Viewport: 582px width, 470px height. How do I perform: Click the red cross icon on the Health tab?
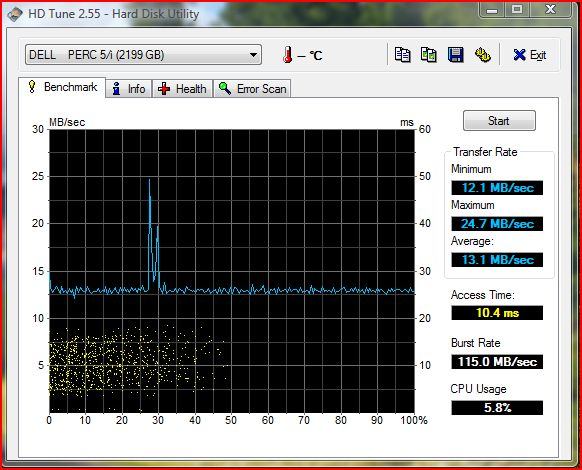click(164, 89)
